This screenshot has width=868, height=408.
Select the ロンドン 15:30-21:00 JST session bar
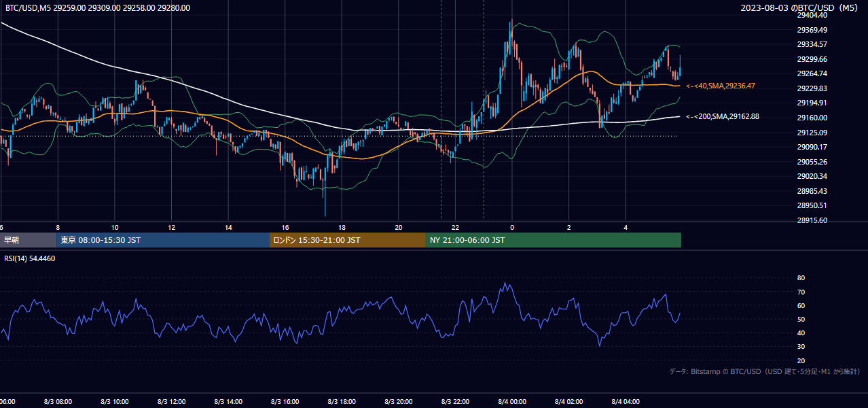348,240
